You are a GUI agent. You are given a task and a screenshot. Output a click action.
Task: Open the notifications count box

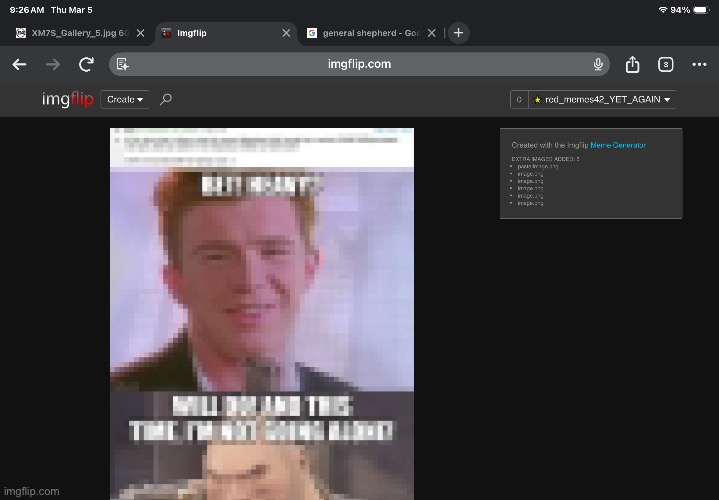tap(519, 100)
